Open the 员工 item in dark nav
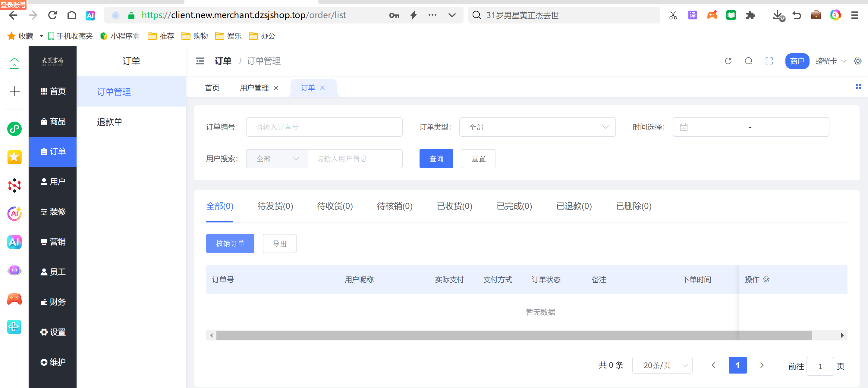 [x=53, y=272]
